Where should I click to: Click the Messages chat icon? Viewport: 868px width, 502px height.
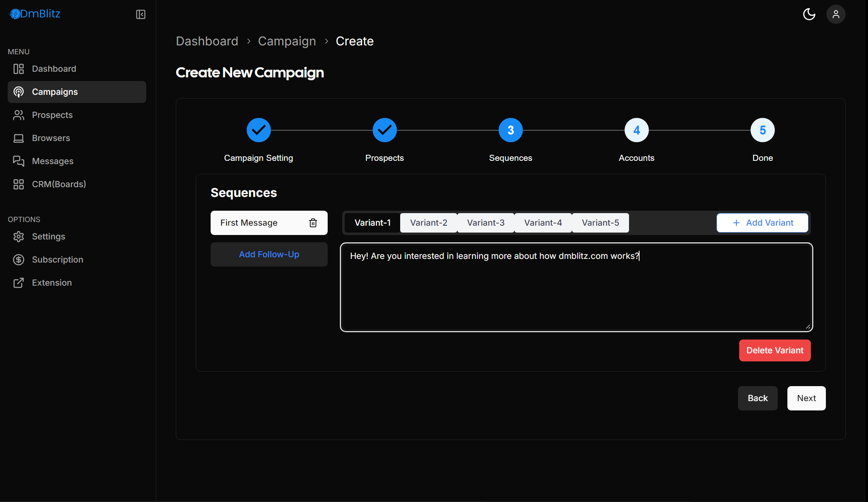click(19, 161)
